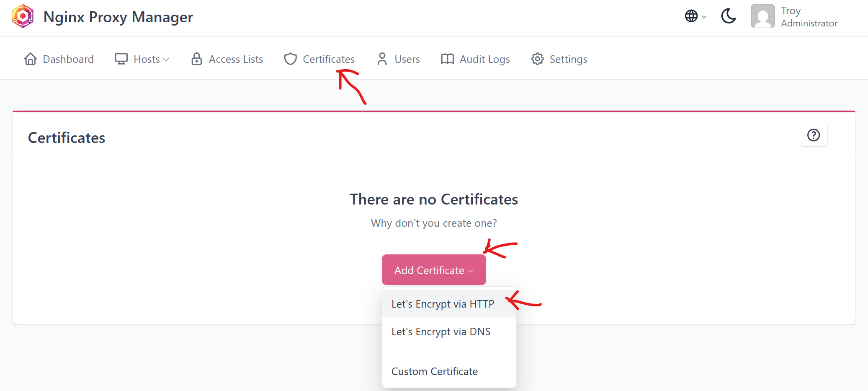The height and width of the screenshot is (391, 868).
Task: Click the "There are no Certificates" message
Action: [x=434, y=199]
